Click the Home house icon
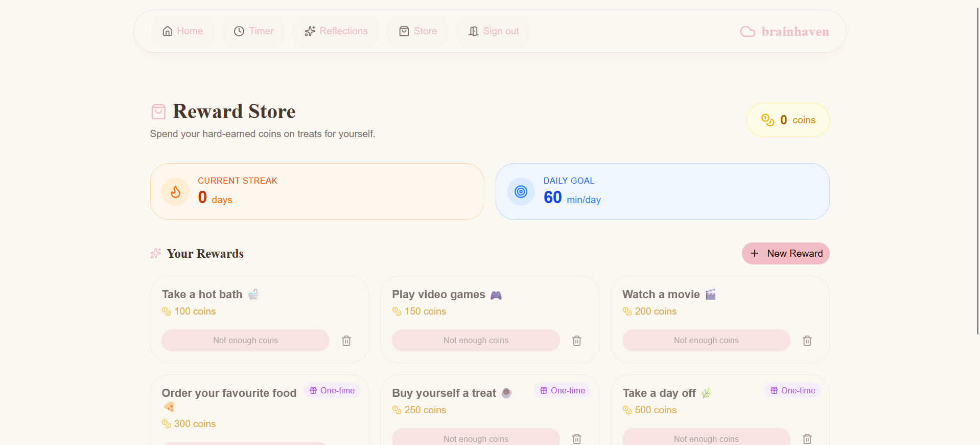The image size is (980, 445). 168,31
